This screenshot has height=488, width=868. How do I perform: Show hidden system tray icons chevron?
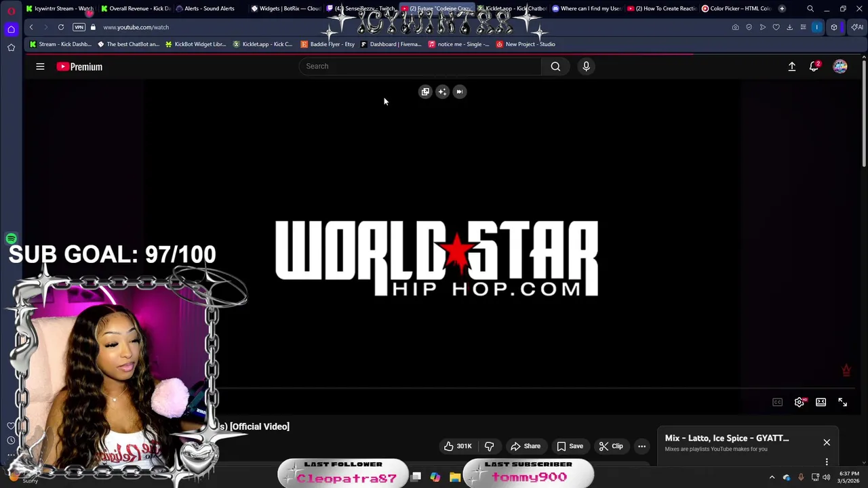(x=772, y=477)
